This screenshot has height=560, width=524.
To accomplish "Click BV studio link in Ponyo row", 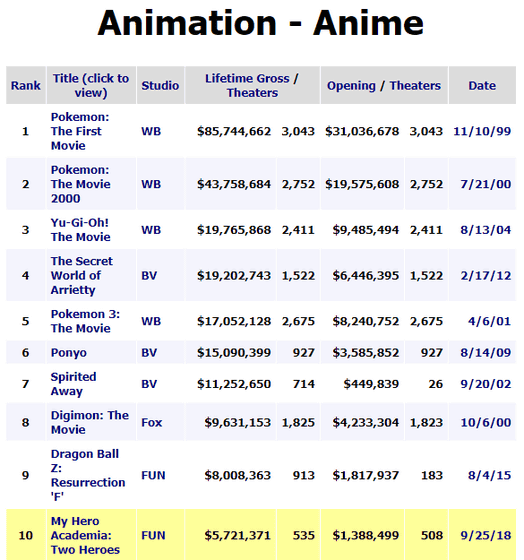I will click(x=149, y=352).
